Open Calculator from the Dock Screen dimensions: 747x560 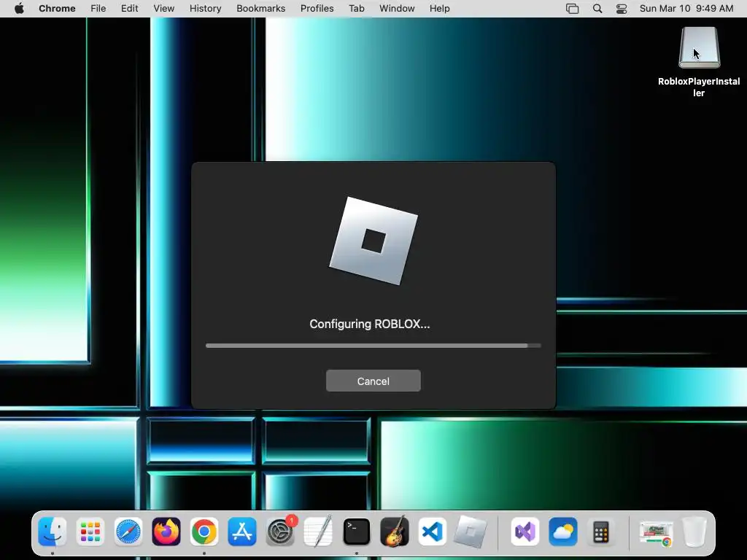(601, 532)
